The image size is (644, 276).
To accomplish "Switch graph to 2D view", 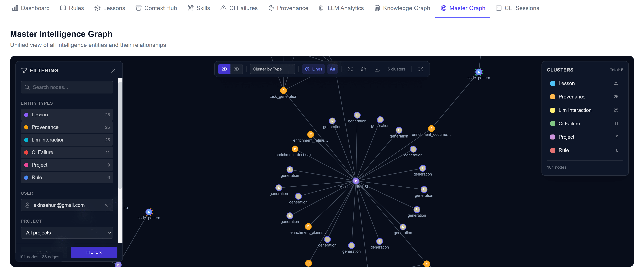I will pyautogui.click(x=224, y=69).
